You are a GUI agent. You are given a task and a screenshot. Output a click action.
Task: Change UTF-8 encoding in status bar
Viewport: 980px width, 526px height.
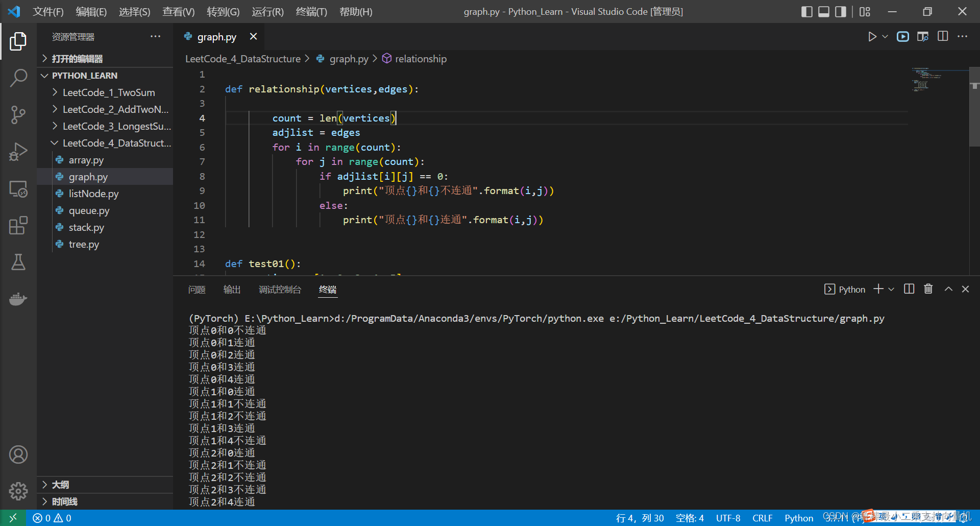(x=728, y=518)
